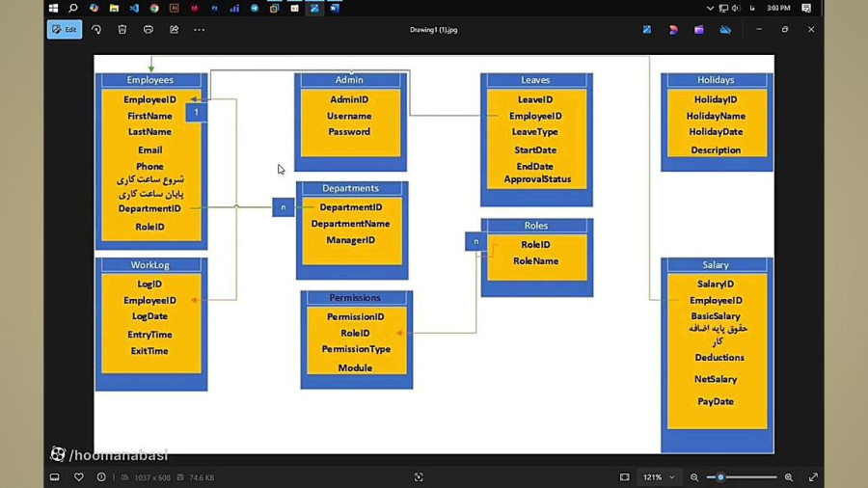Open the notification center icon
Image resolution: width=868 pixels, height=488 pixels.
806,8
